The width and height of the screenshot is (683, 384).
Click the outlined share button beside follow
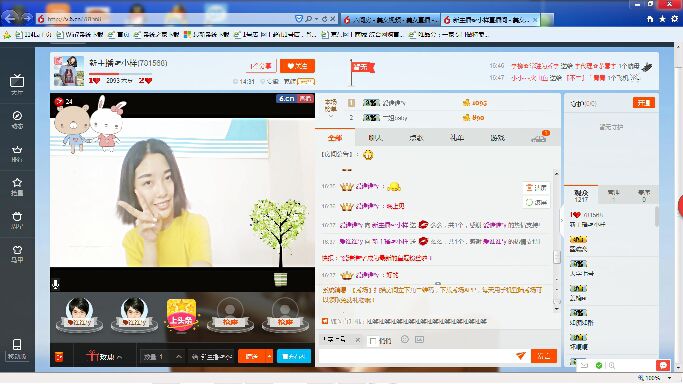(261, 66)
